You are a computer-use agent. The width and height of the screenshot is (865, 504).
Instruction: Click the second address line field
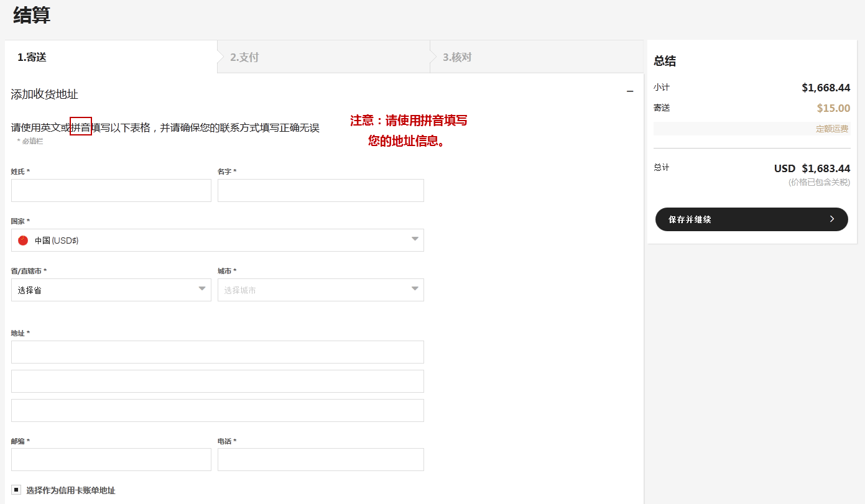coord(218,381)
